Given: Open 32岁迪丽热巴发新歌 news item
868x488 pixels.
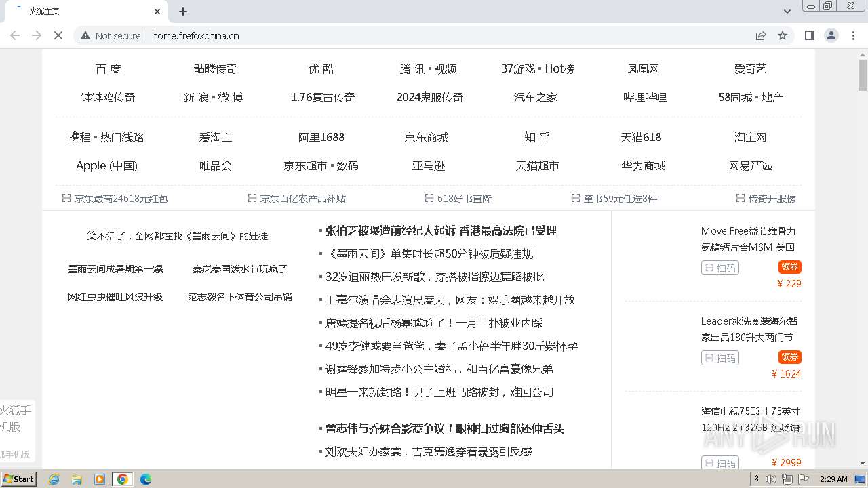Looking at the screenshot, I should [x=435, y=277].
